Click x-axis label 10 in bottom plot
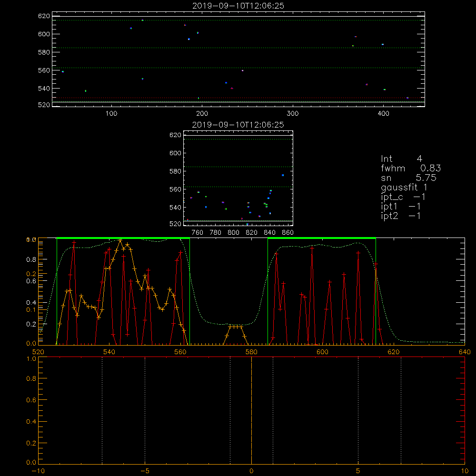 coord(465,471)
